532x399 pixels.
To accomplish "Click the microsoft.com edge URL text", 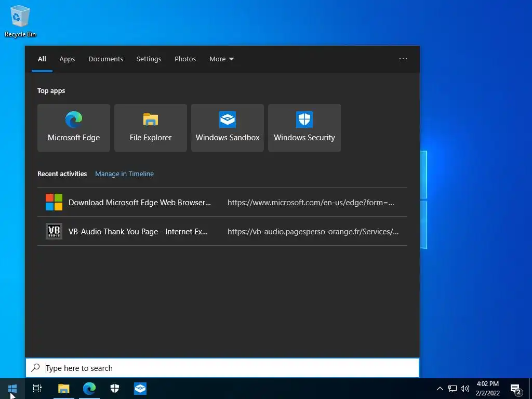I will [311, 203].
